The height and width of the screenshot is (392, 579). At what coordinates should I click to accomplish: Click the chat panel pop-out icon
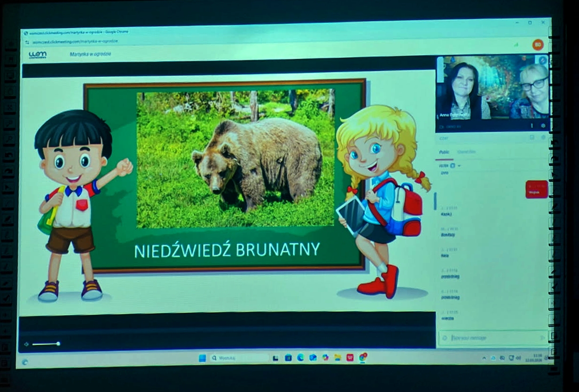pyautogui.click(x=532, y=138)
